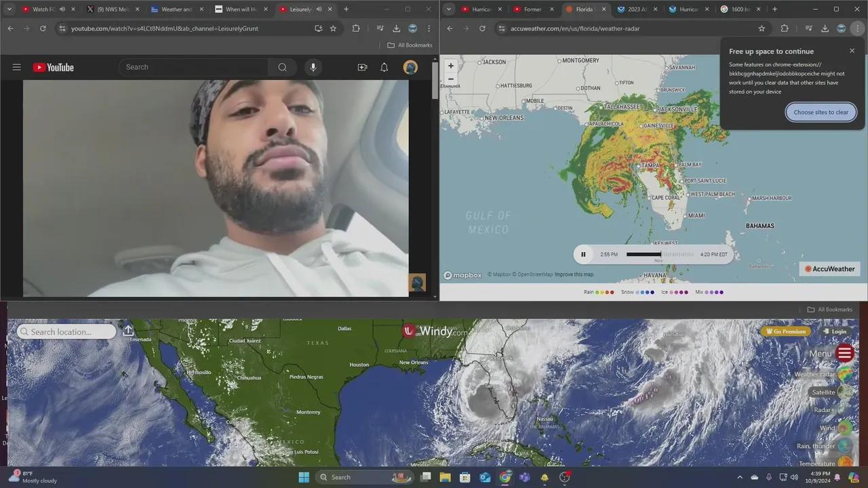This screenshot has width=868, height=488.
Task: Bookmark the AccuWeather page with star
Action: [762, 28]
